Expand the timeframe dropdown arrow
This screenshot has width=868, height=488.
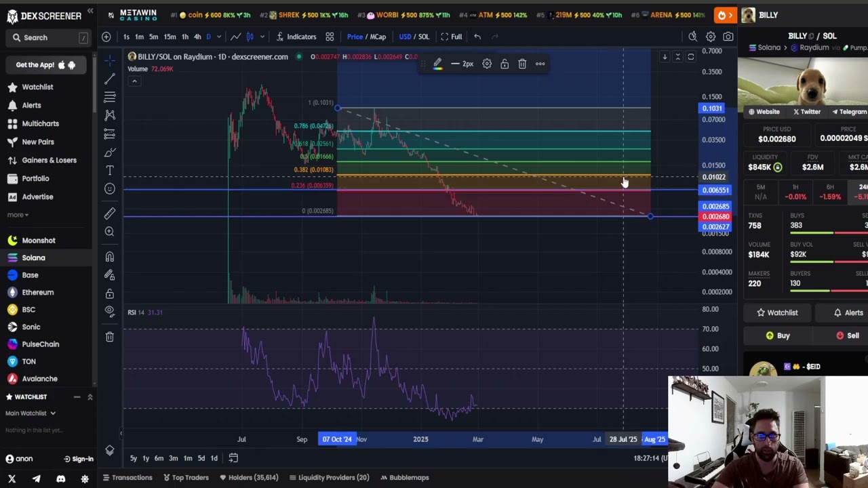pyautogui.click(x=220, y=37)
